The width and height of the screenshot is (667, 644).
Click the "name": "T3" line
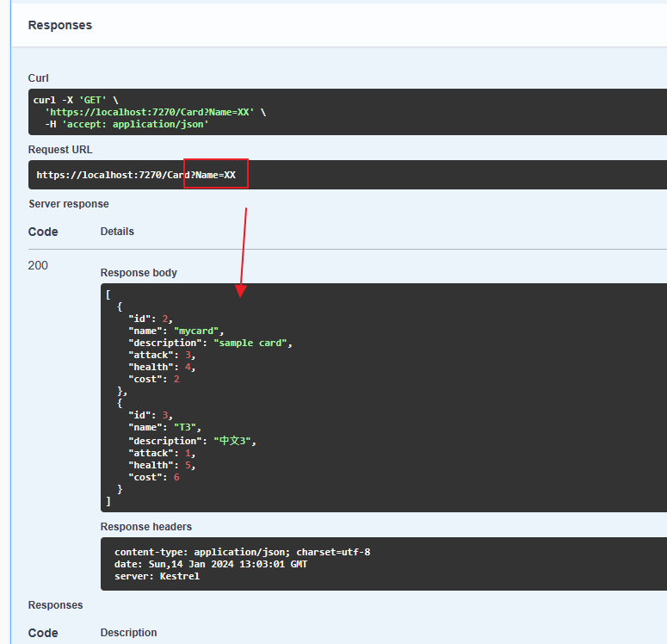pyautogui.click(x=164, y=427)
